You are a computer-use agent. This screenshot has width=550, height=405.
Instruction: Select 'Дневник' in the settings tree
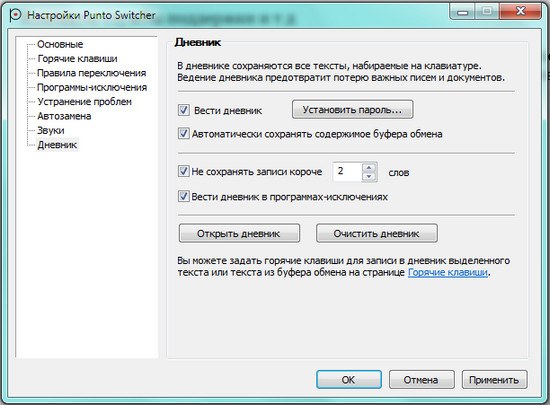tap(57, 145)
